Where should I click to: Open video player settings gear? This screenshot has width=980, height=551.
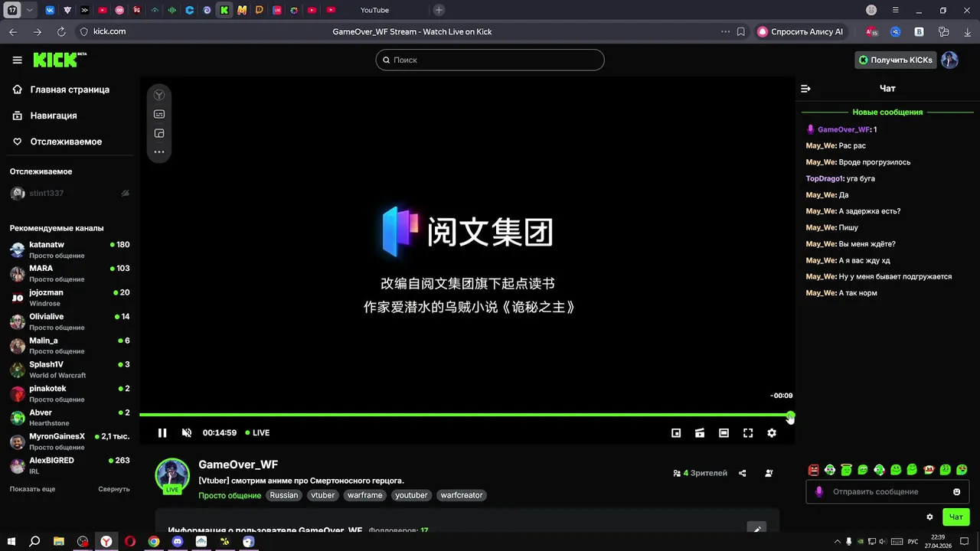coord(772,432)
